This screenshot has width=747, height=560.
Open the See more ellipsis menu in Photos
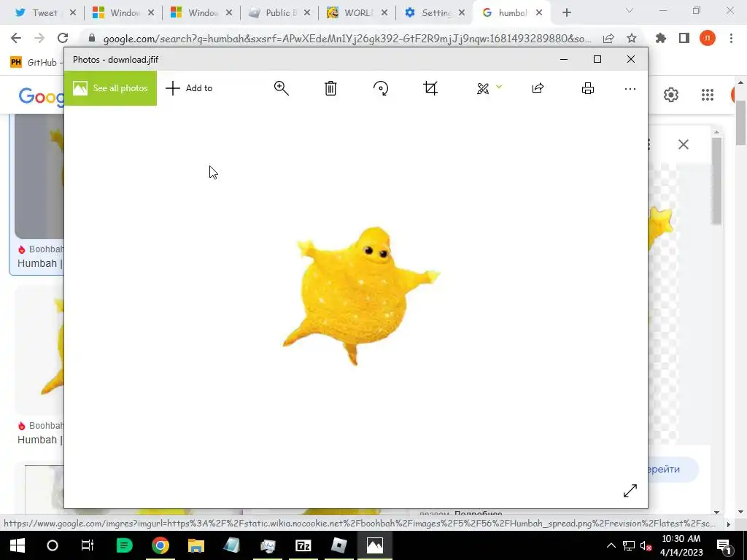(x=630, y=89)
